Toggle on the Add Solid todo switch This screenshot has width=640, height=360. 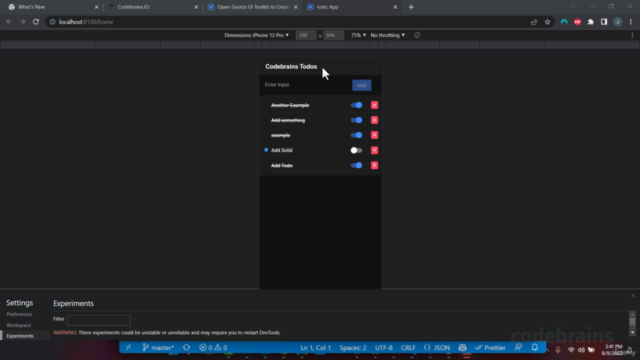[x=356, y=150]
